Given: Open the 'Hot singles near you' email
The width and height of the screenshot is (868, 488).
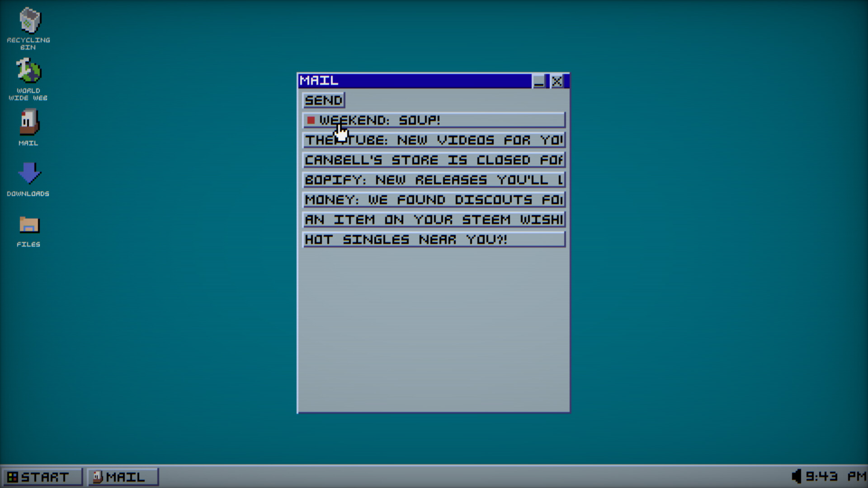Looking at the screenshot, I should [434, 239].
